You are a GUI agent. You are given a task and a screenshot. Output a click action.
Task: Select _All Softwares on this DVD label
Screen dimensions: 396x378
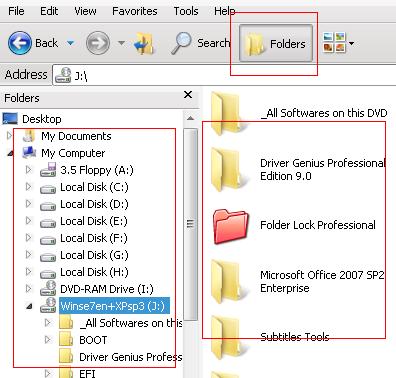(x=324, y=113)
